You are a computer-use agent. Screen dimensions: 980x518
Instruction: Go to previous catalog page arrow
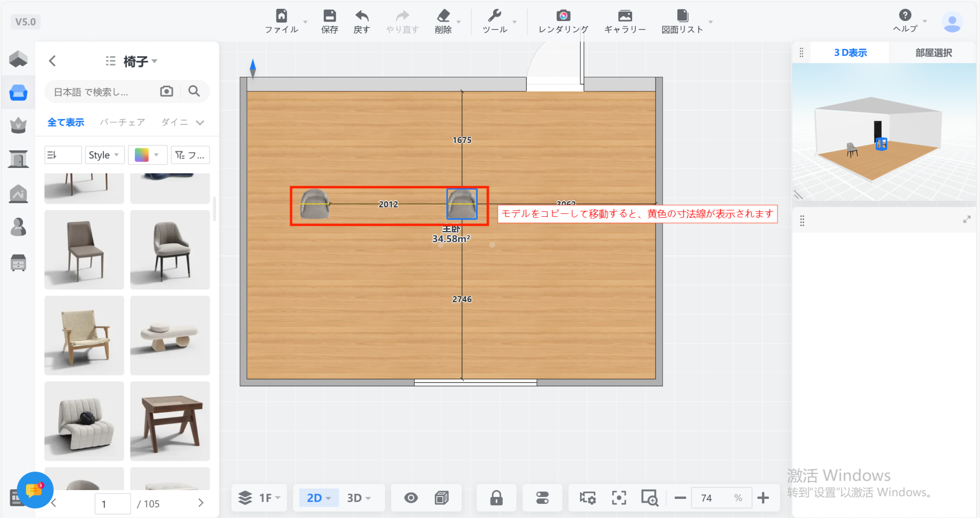point(54,503)
